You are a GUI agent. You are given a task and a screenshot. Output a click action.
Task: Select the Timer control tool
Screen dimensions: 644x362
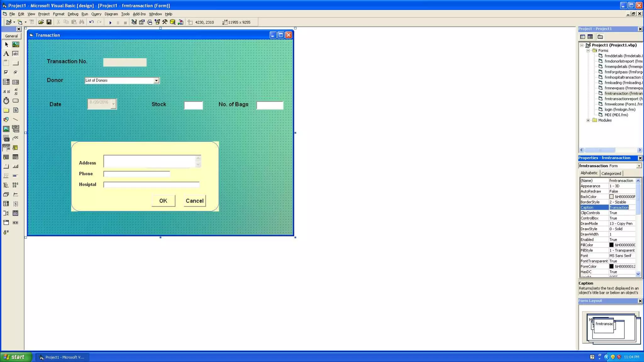tap(6, 101)
